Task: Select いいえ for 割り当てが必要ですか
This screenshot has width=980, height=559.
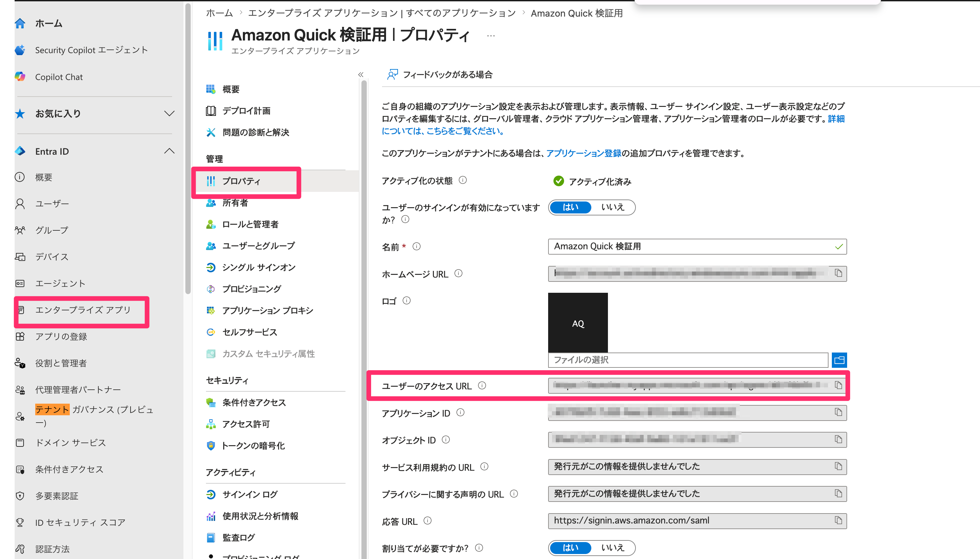Action: point(613,548)
